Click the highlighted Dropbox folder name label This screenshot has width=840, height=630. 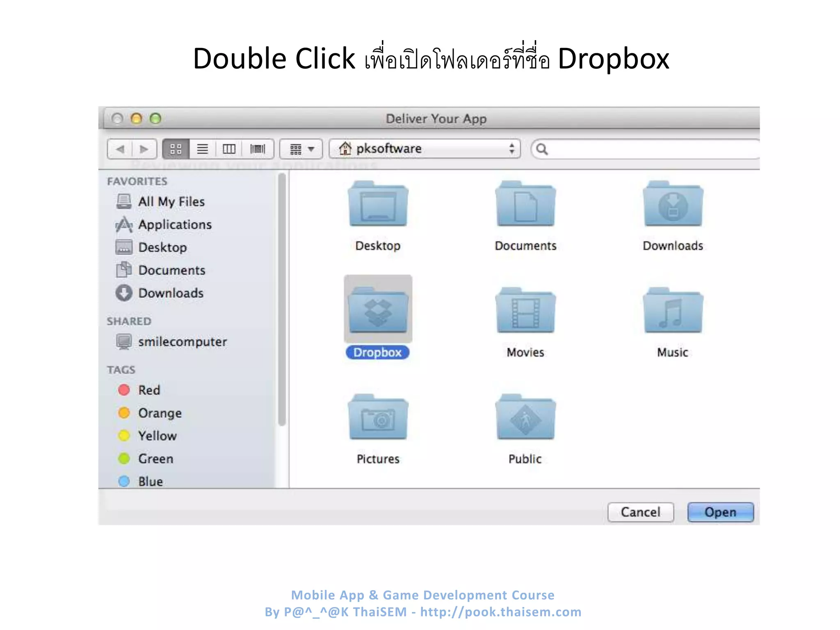[x=378, y=352]
